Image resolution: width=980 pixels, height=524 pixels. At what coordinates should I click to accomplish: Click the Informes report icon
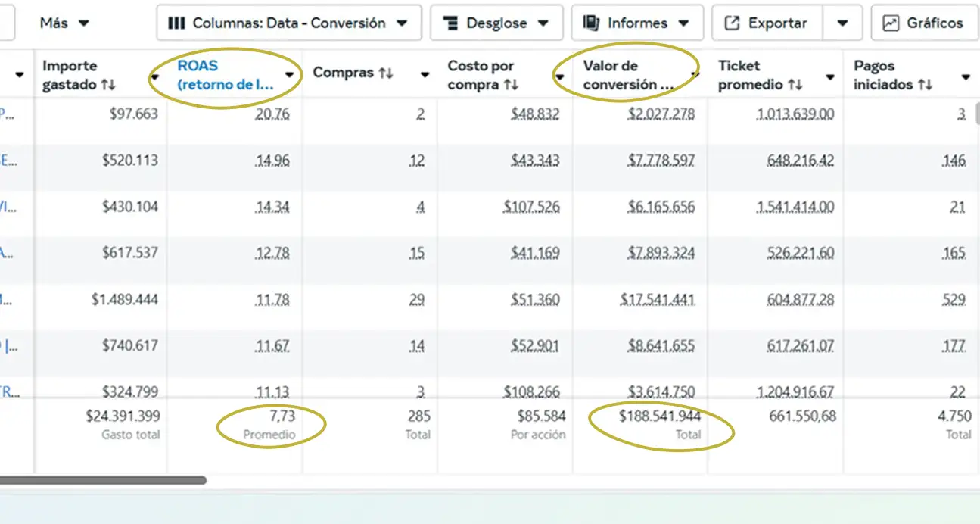591,23
